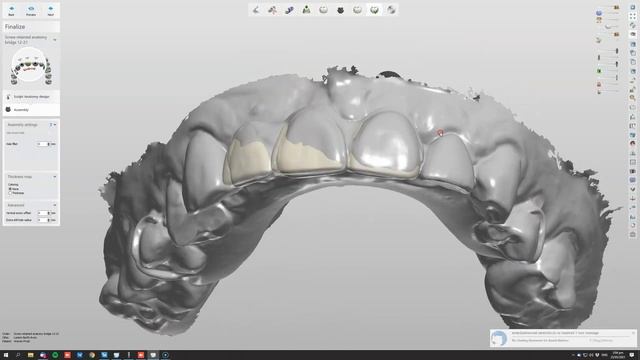Click the magnifier zoom icon in right toolbar
The height and width of the screenshot is (360, 640).
[633, 98]
